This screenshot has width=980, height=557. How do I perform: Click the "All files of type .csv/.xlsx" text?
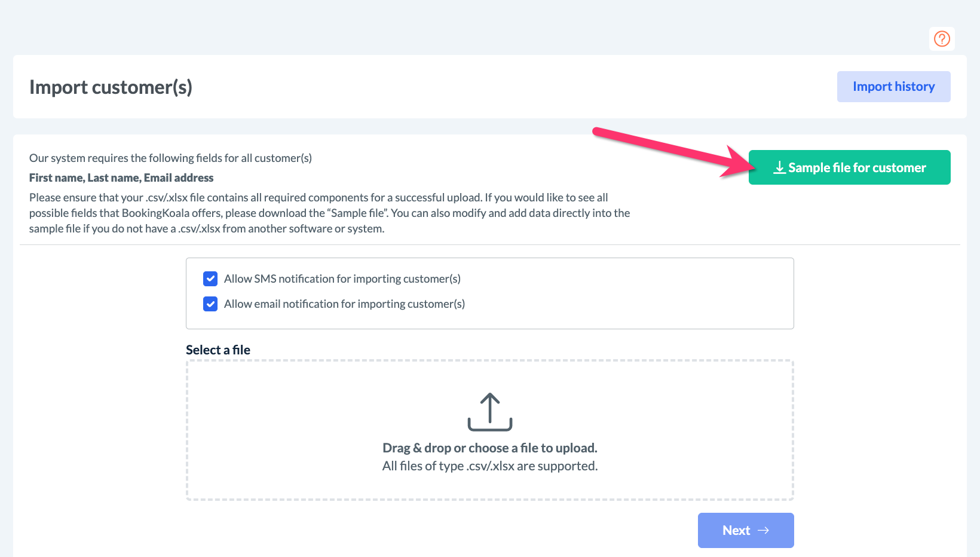click(489, 466)
